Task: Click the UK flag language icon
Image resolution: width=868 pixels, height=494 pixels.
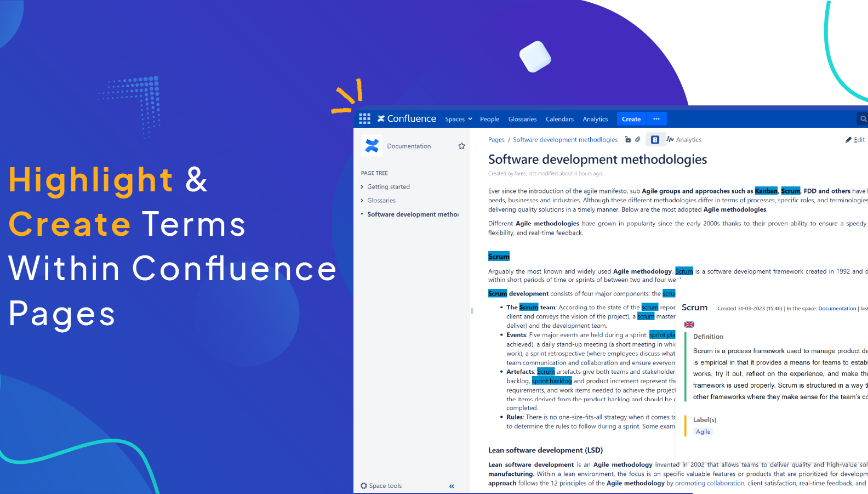Action: [x=689, y=325]
